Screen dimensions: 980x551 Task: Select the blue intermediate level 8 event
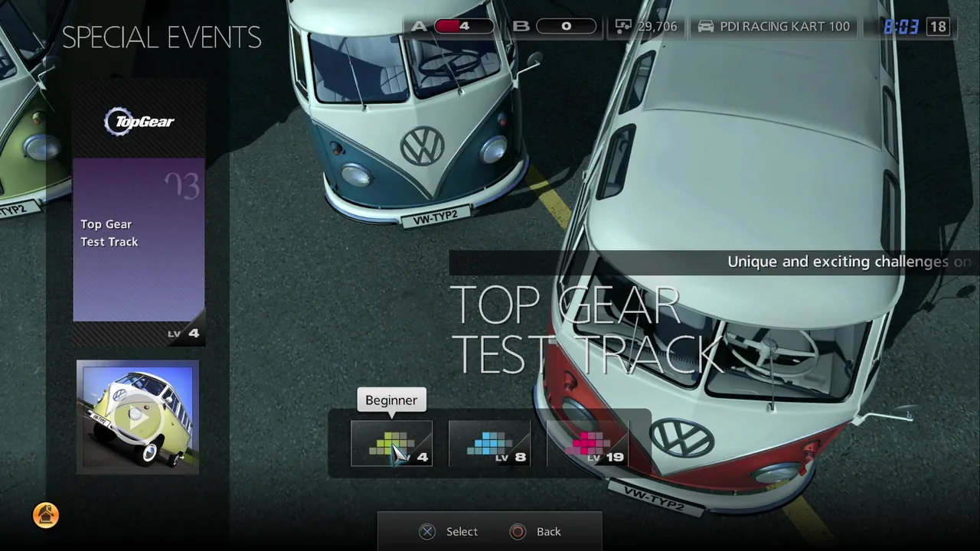(x=489, y=443)
